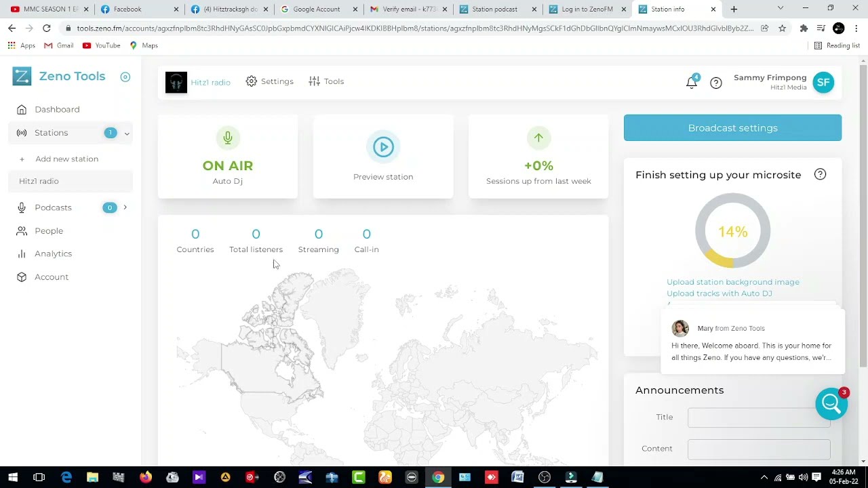The image size is (868, 488).
Task: Click the 14% progress ring
Action: [732, 231]
